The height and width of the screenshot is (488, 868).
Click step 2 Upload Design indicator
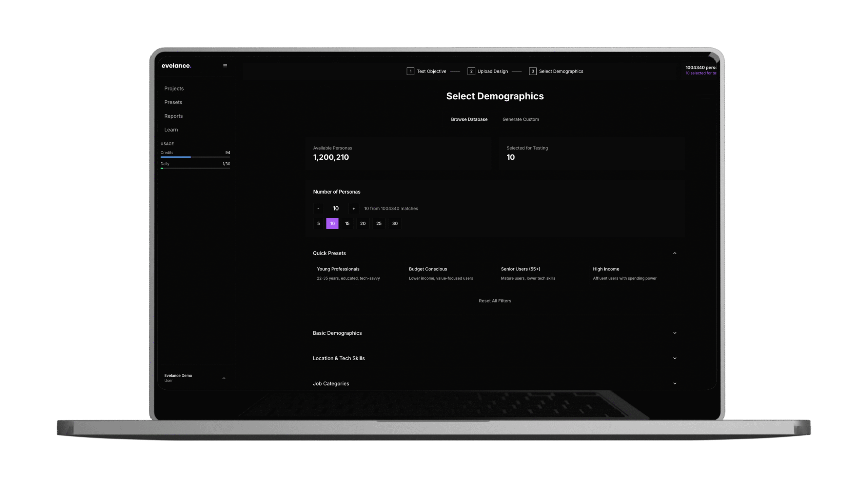click(488, 71)
